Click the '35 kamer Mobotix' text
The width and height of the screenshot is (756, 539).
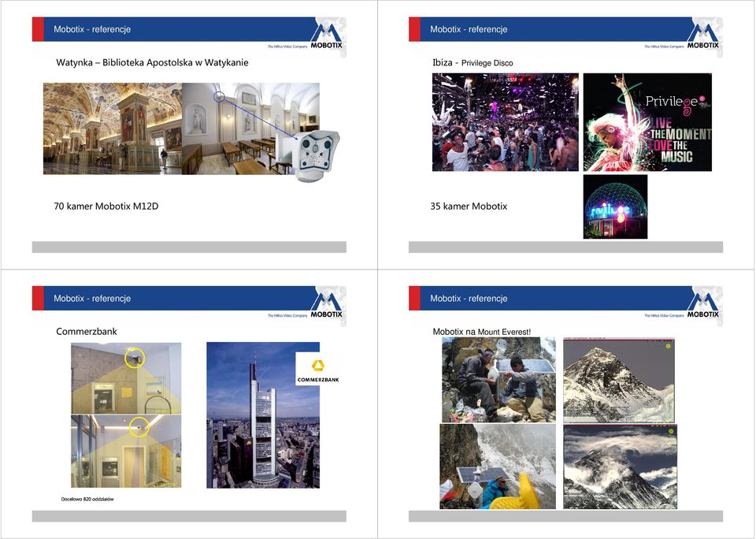[469, 206]
